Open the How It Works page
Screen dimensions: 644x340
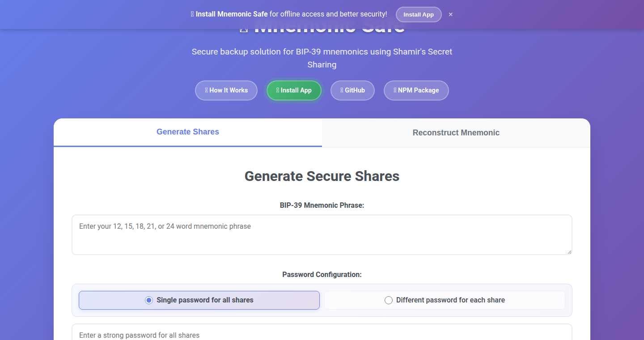click(x=226, y=90)
